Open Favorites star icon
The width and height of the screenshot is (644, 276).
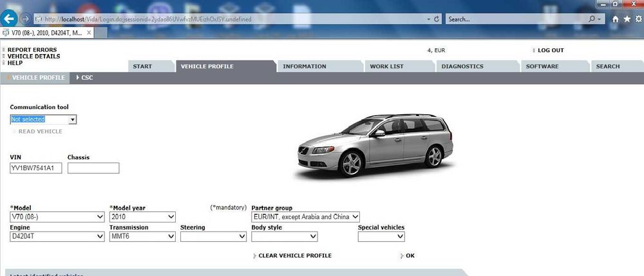pyautogui.click(x=627, y=19)
